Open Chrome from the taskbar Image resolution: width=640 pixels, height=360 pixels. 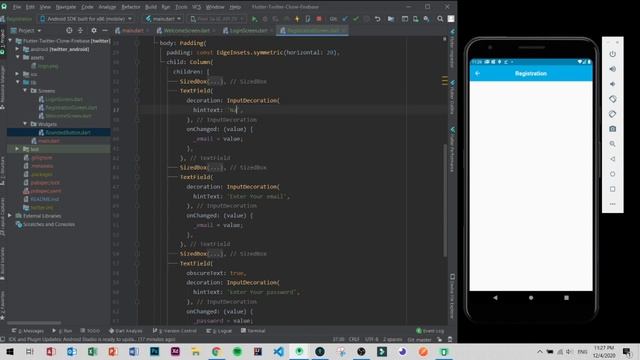pos(216,351)
